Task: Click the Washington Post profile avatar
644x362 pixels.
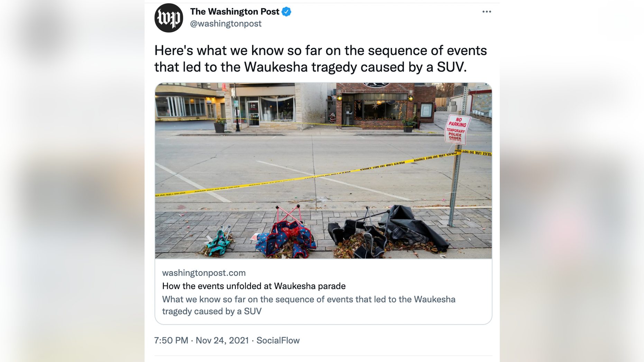Action: 169,18
